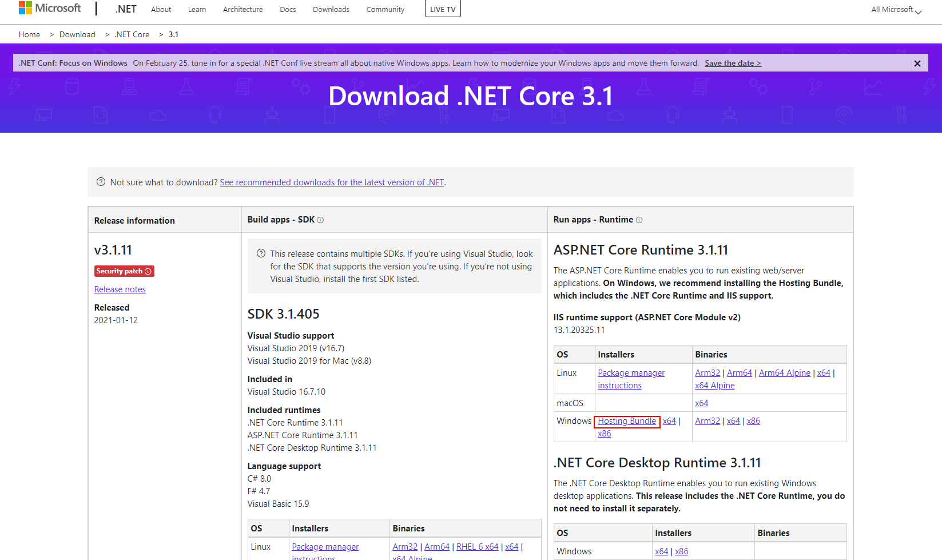Download the Windows Hosting Bundle installer
942x560 pixels.
(x=627, y=422)
